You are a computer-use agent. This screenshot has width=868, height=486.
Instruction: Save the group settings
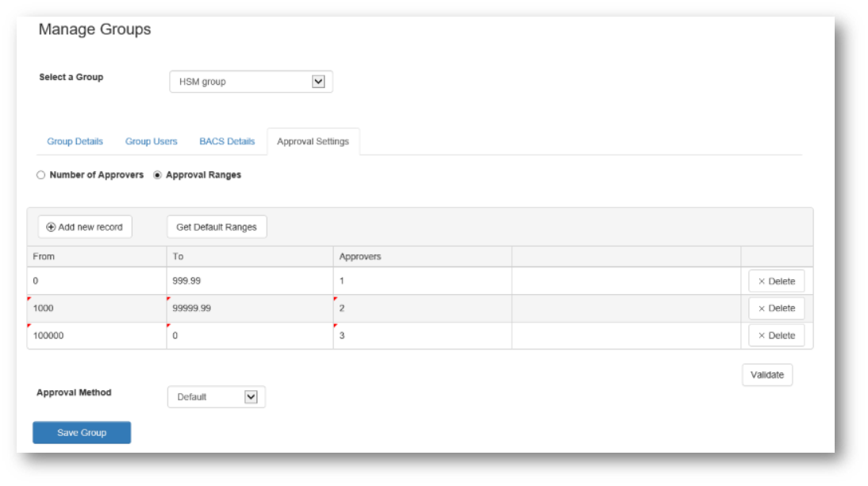(82, 432)
